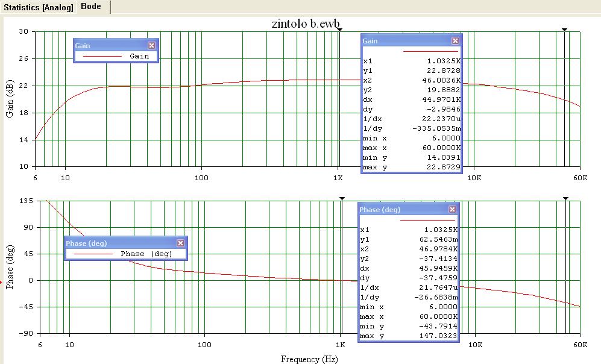This screenshot has width=601, height=364.
Task: Click the Gain x2 value 46.0026K
Action: click(x=441, y=80)
